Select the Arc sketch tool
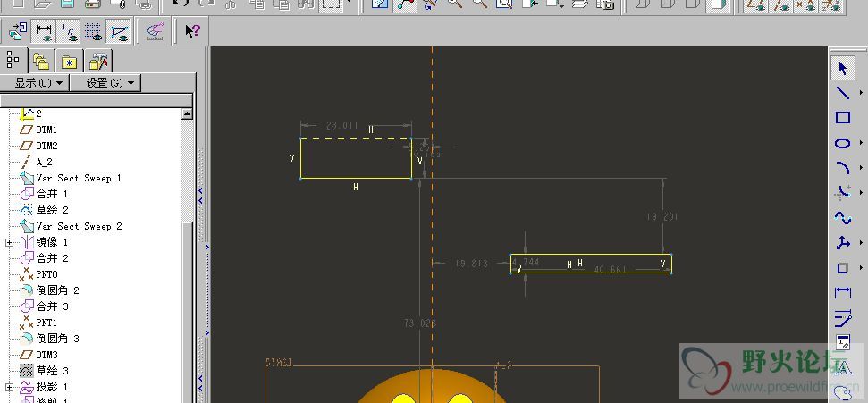 pos(843,168)
